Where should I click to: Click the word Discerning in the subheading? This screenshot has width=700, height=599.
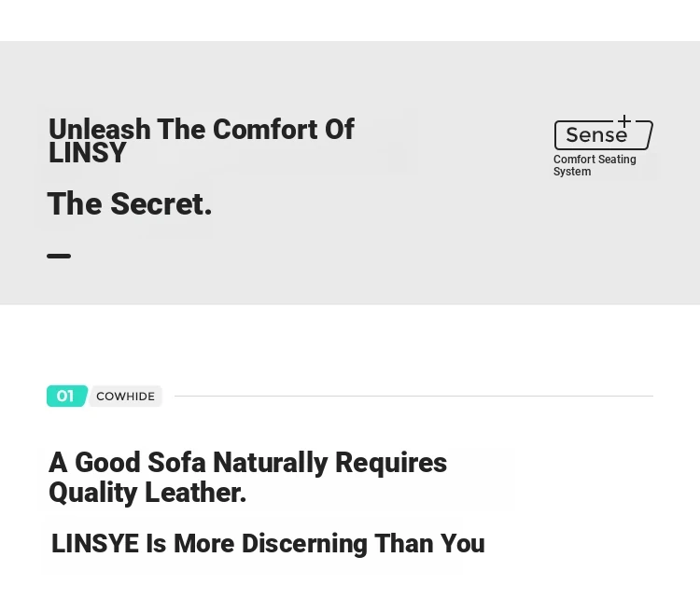point(304,544)
